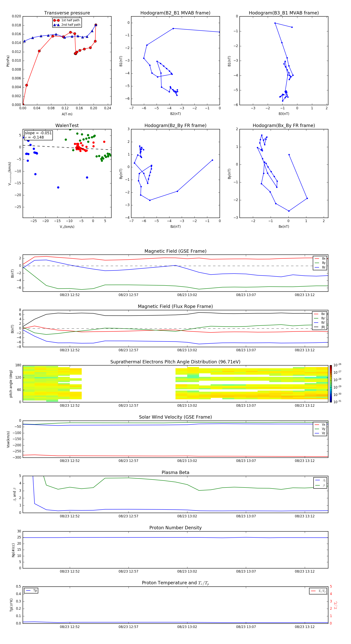The height and width of the screenshot is (644, 351).
Task: Click the Plasma Beta plot title
Action: 175,473
